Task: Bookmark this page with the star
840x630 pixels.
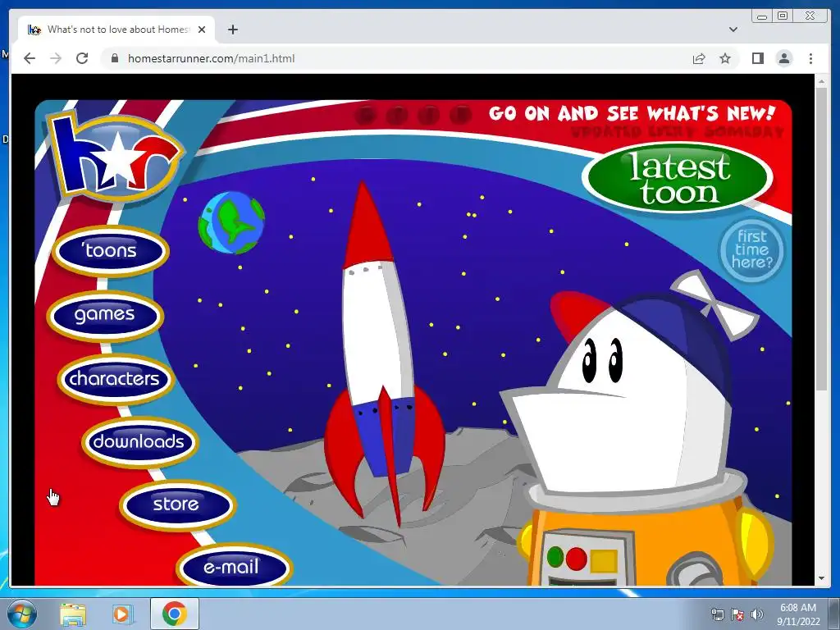Action: point(725,58)
